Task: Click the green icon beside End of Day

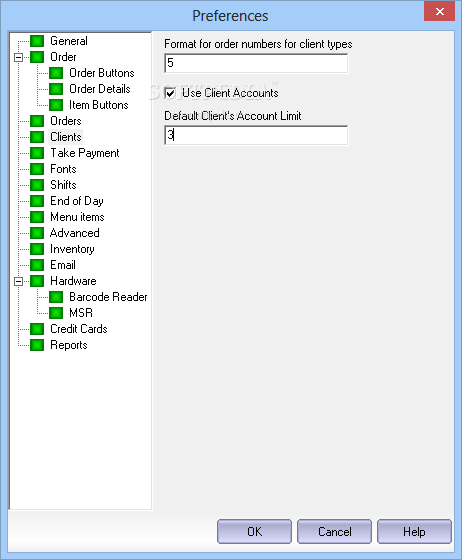Action: pos(37,201)
